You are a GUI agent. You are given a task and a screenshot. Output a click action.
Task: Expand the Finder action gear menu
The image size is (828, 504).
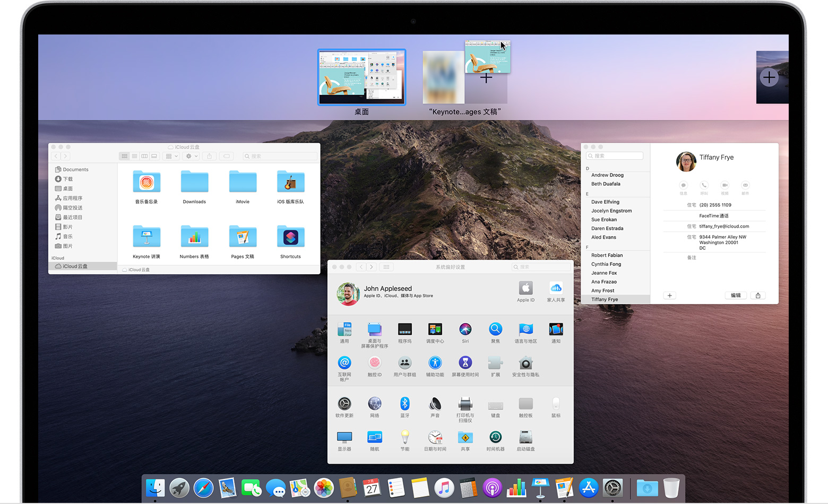click(x=191, y=156)
